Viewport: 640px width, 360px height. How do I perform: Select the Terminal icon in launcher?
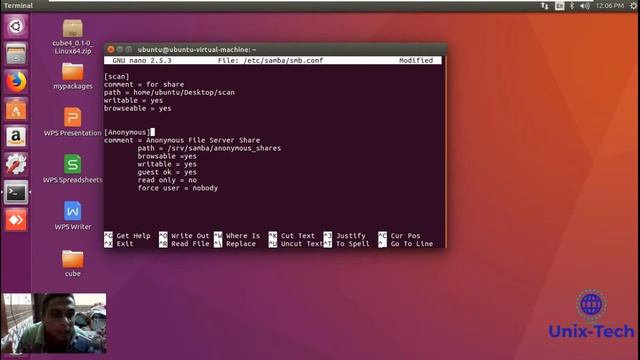16,192
